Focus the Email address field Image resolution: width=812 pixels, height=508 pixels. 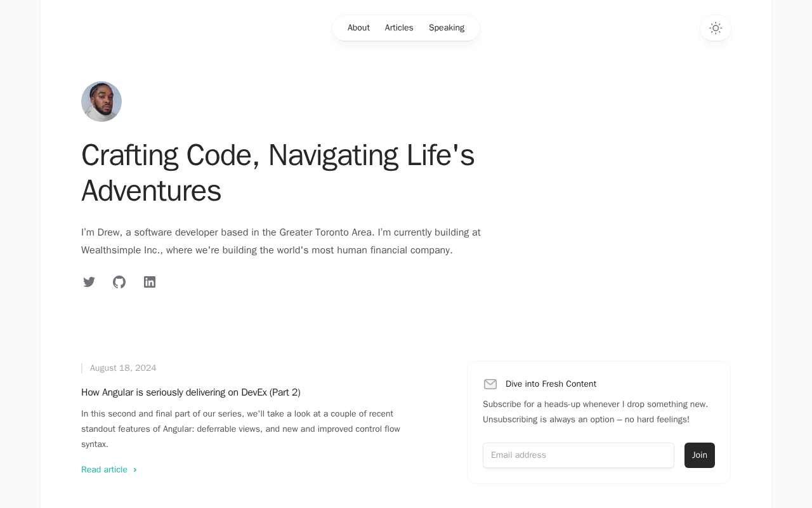click(x=578, y=455)
